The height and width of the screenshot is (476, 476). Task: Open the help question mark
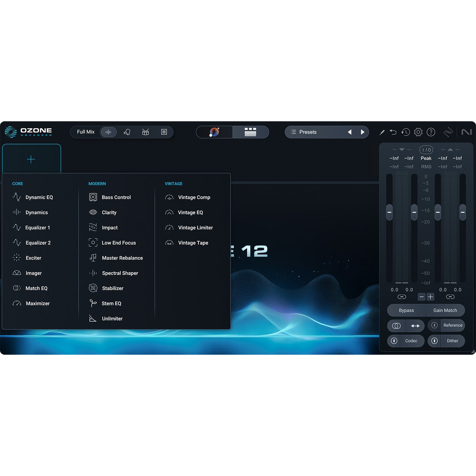click(431, 132)
